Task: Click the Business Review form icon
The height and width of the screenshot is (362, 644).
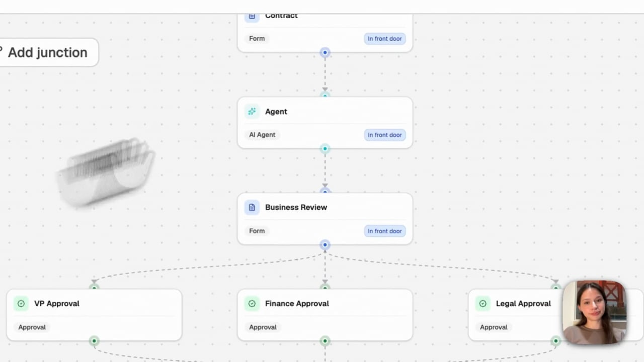Action: tap(252, 207)
